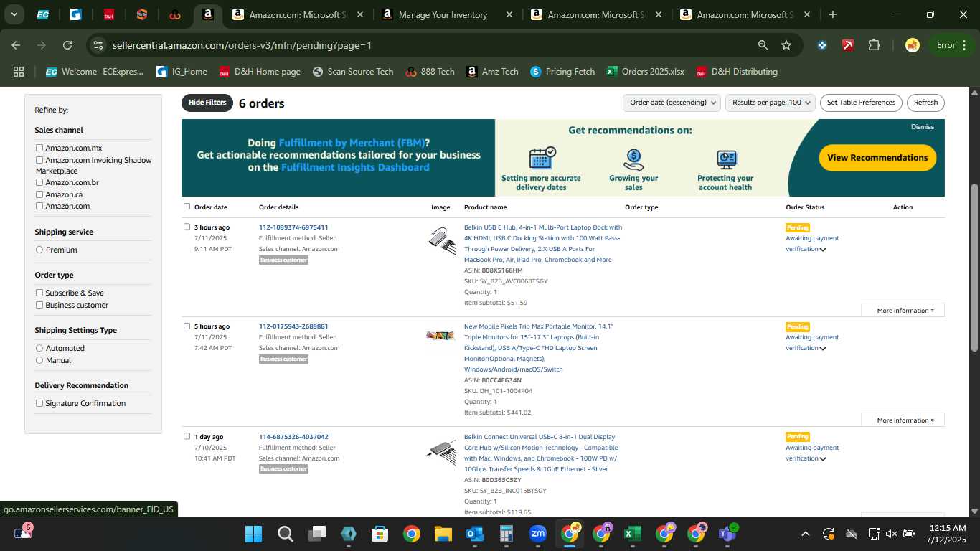Select order 112-1099374-6975411 checkbox
Image resolution: width=980 pixels, height=551 pixels.
coord(187,227)
